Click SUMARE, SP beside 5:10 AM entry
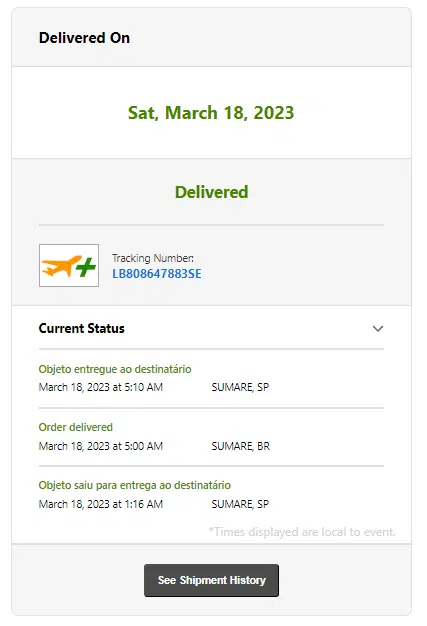This screenshot has height=626, width=427. [x=240, y=387]
